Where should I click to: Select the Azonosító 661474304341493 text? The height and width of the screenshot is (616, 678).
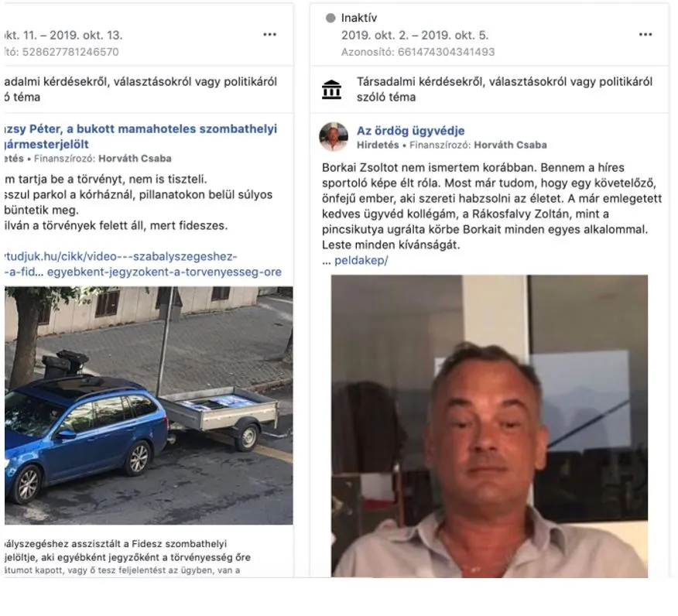coord(418,52)
